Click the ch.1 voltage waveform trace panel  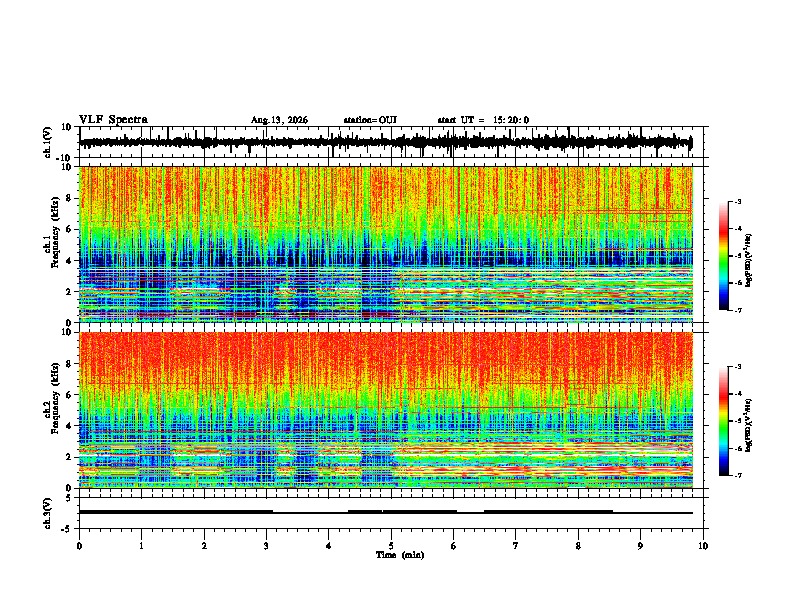pyautogui.click(x=391, y=142)
